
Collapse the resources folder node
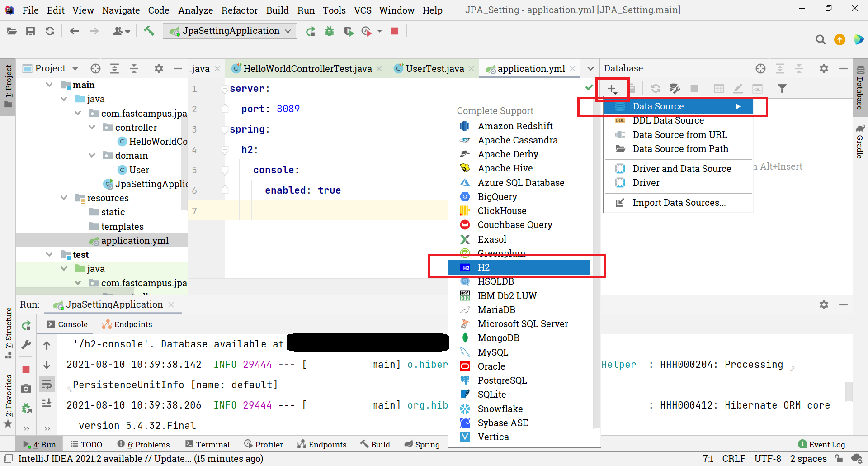(64, 198)
